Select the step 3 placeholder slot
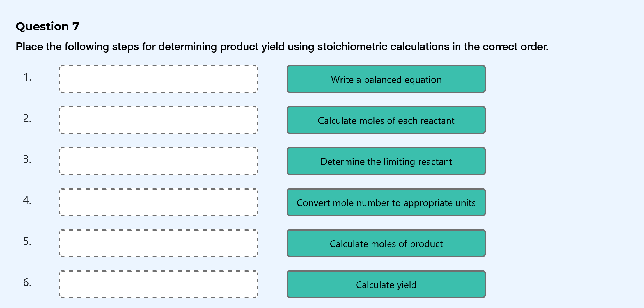The width and height of the screenshot is (644, 308). click(x=159, y=161)
